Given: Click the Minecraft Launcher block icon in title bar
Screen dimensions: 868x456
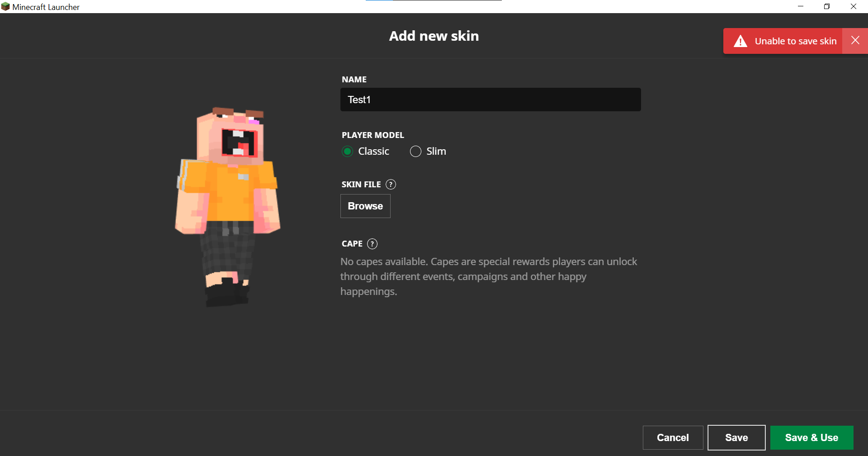Looking at the screenshot, I should click(5, 7).
